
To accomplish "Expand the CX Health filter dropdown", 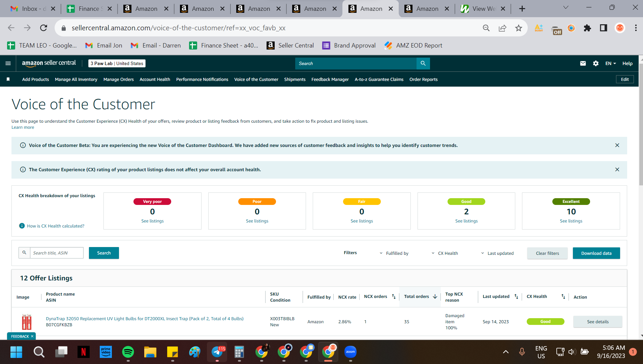I will [445, 253].
